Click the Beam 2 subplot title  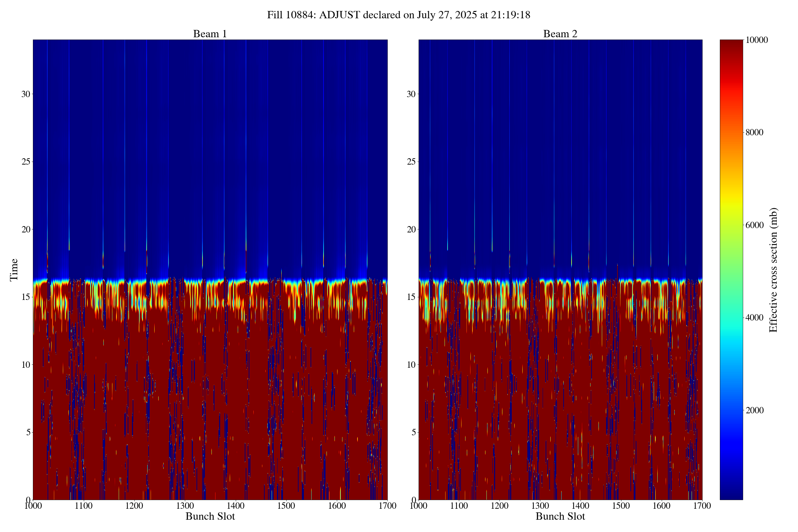(x=560, y=34)
